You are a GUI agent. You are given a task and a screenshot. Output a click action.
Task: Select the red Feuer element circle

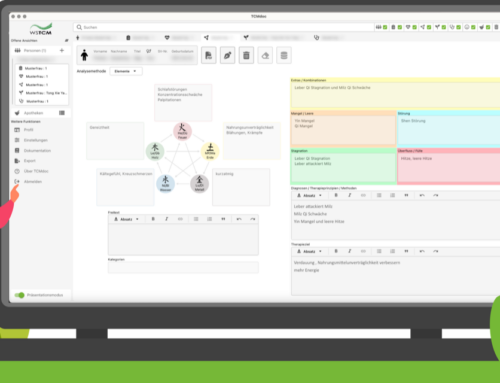coord(182,131)
